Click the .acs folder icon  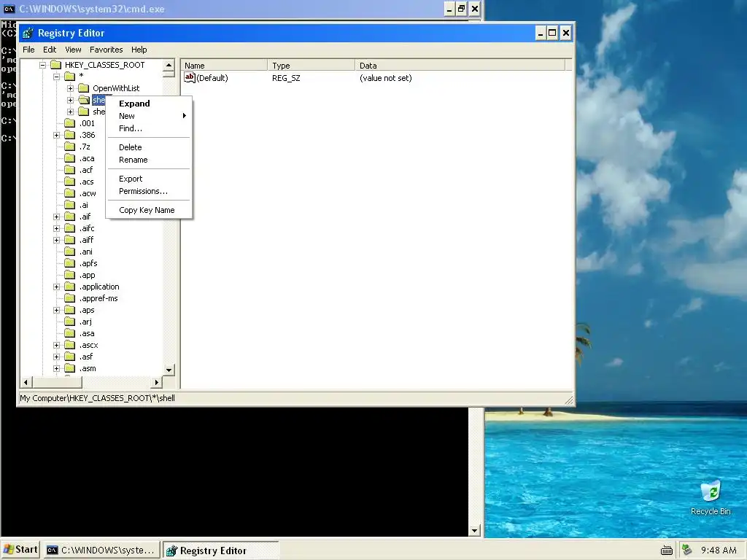tap(70, 182)
